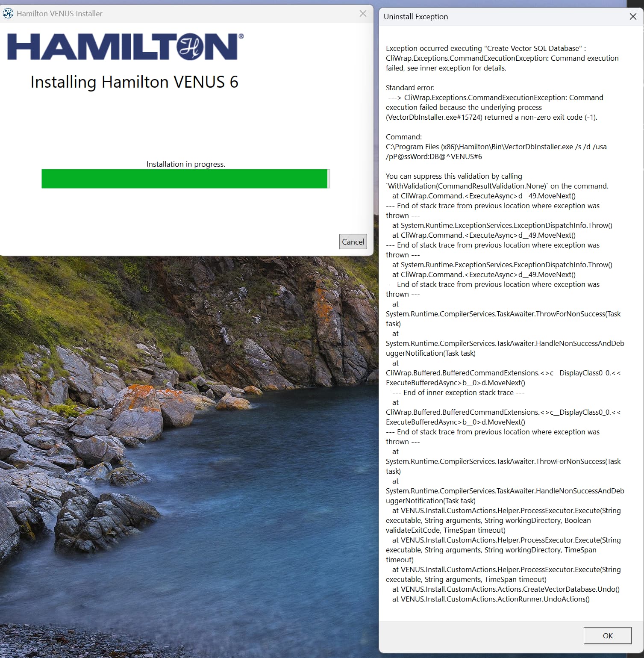Click the 'Standard error:' label
The image size is (644, 658).
click(x=410, y=88)
